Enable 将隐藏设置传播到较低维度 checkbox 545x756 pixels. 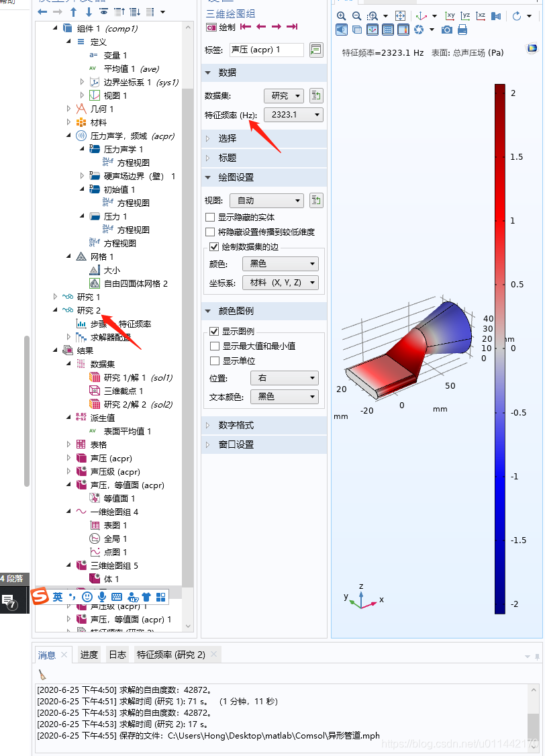click(x=210, y=232)
